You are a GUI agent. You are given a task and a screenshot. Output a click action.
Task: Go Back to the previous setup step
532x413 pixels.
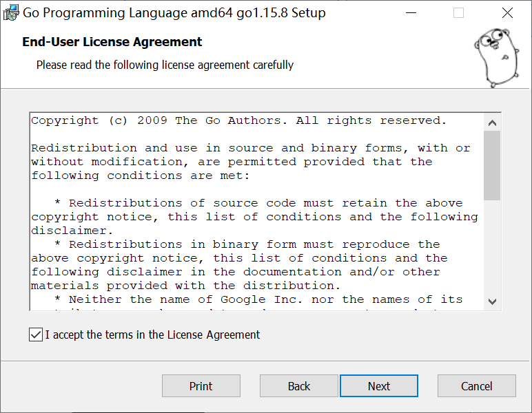click(x=299, y=386)
